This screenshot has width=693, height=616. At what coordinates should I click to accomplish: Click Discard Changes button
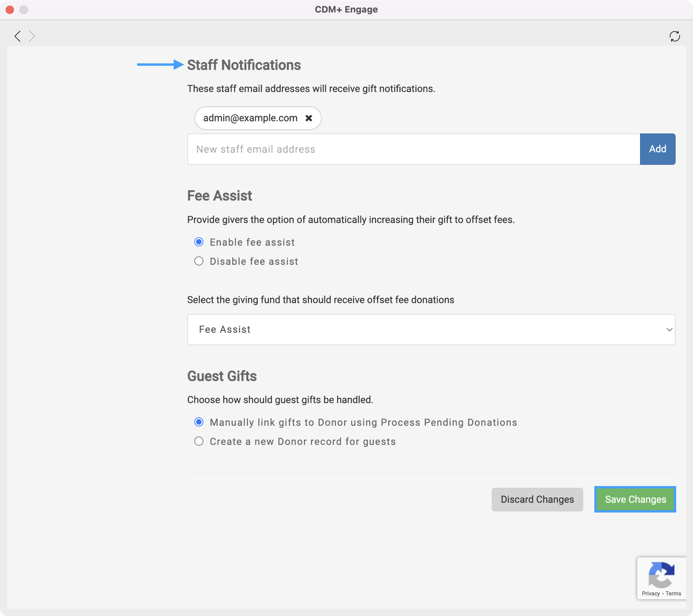coord(537,499)
